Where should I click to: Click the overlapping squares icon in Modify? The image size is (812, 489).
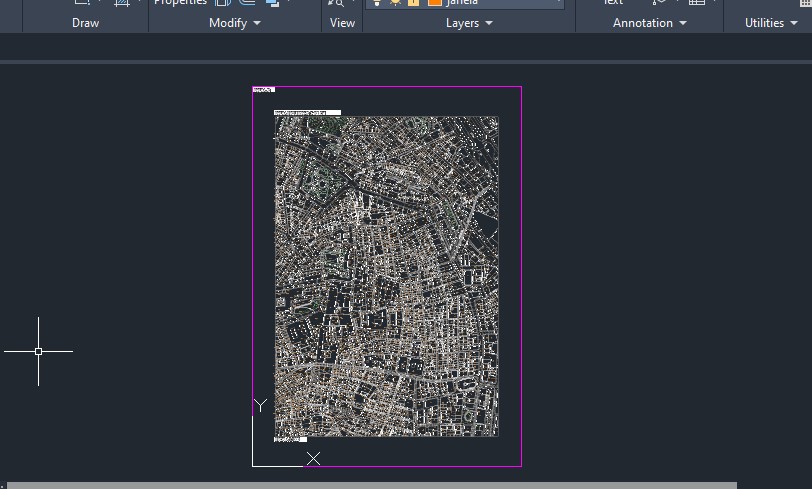coord(272,3)
